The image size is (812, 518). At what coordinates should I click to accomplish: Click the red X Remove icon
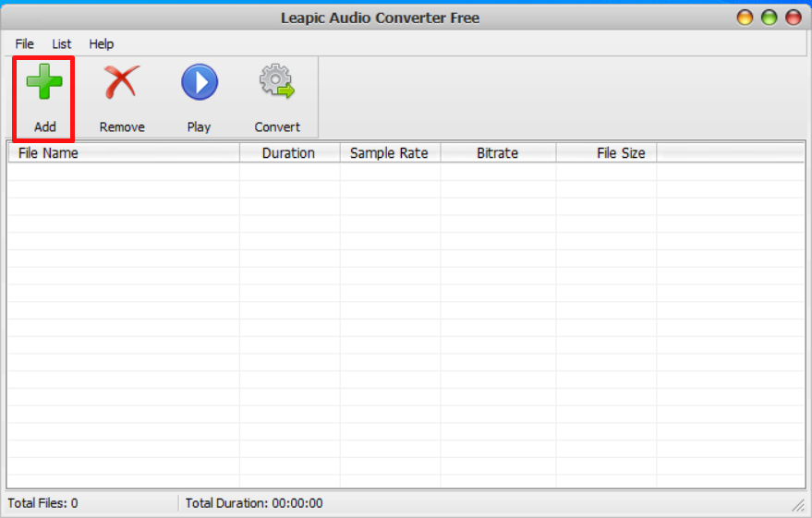[x=122, y=82]
